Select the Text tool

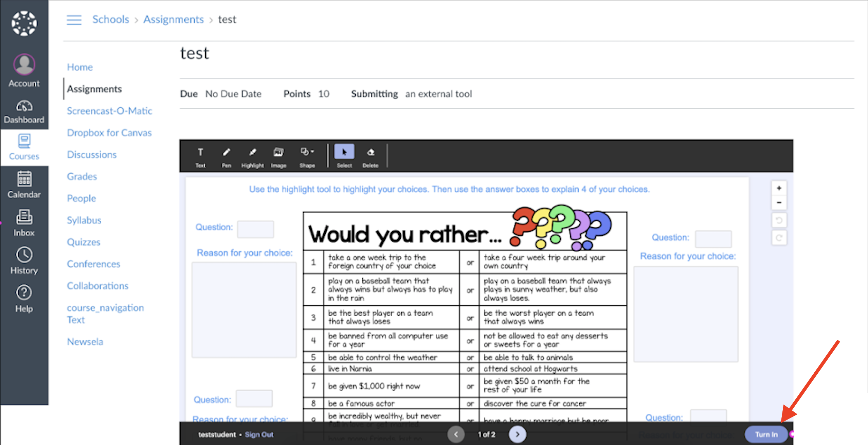click(x=200, y=157)
